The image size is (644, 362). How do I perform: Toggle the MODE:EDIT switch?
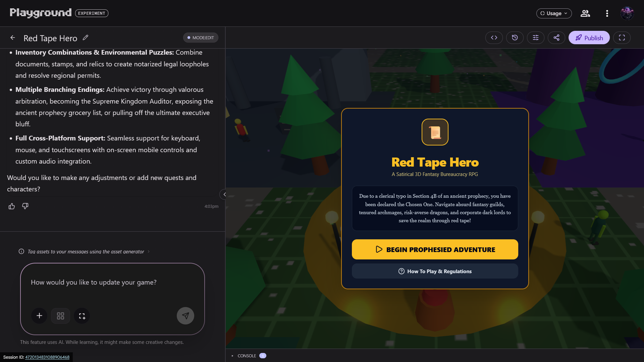(x=201, y=38)
